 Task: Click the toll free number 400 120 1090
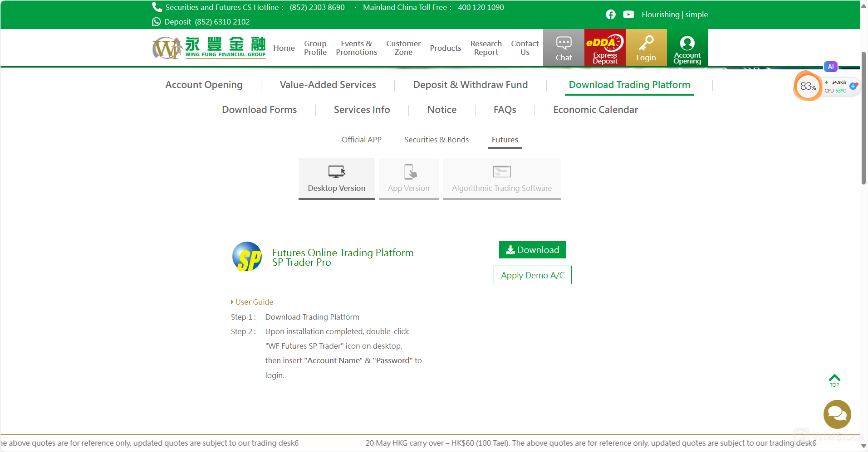pyautogui.click(x=481, y=7)
